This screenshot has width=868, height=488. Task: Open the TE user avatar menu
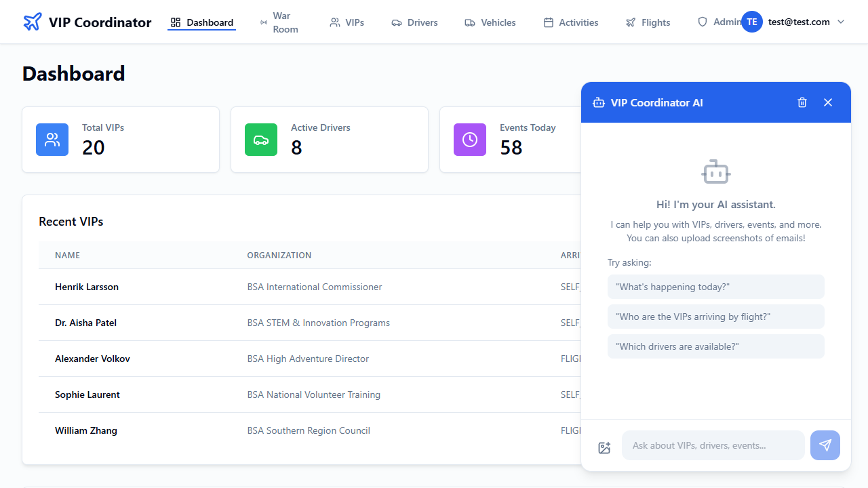pos(751,22)
